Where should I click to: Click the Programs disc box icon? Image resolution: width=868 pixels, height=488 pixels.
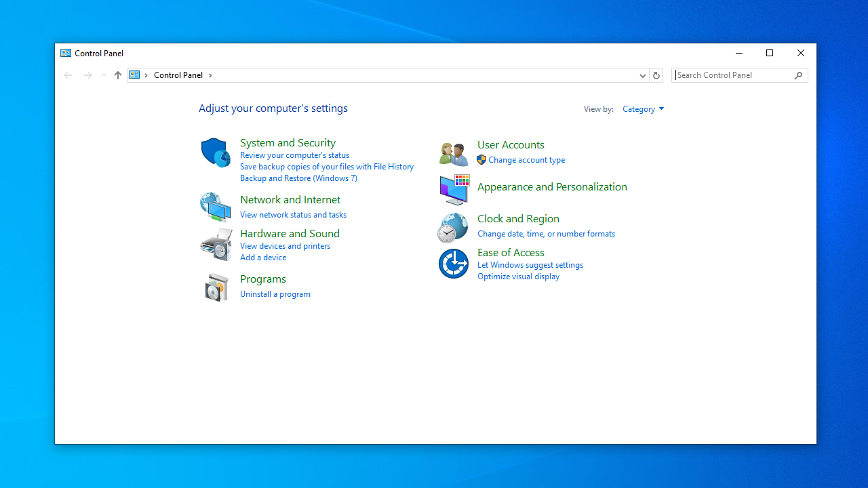point(216,287)
